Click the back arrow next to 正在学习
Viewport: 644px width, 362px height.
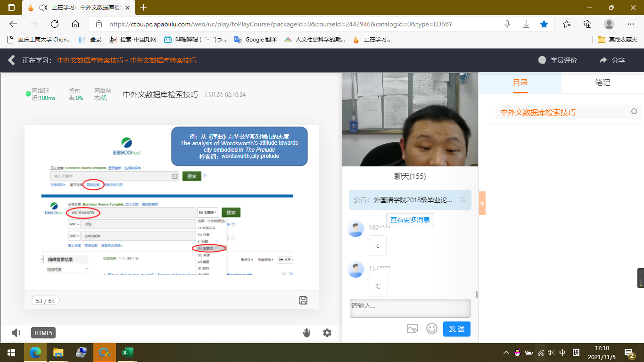pyautogui.click(x=11, y=60)
